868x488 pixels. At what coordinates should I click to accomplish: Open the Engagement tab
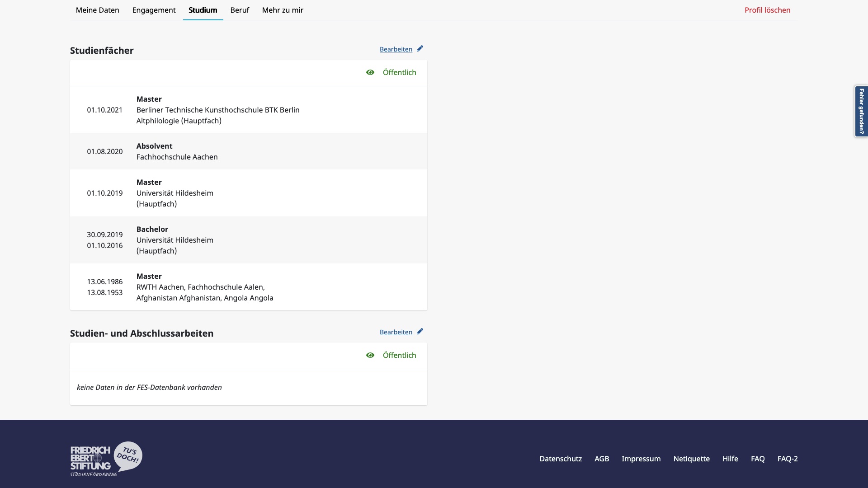(x=154, y=10)
